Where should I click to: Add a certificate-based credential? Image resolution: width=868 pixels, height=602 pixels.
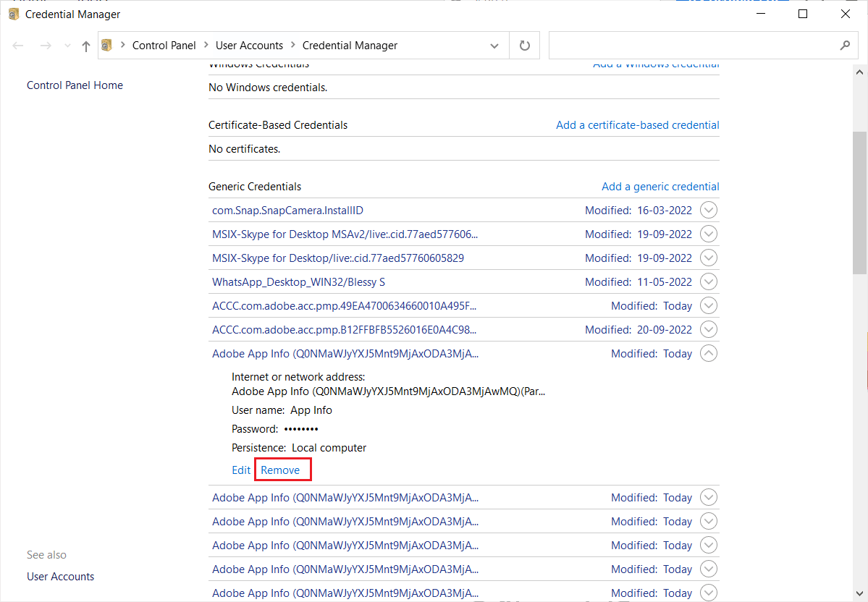click(638, 125)
